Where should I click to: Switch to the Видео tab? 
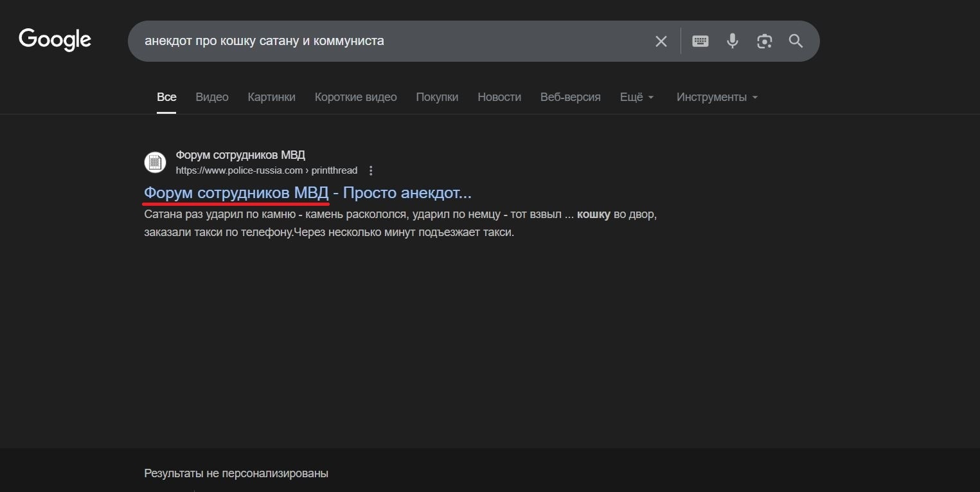click(x=212, y=97)
